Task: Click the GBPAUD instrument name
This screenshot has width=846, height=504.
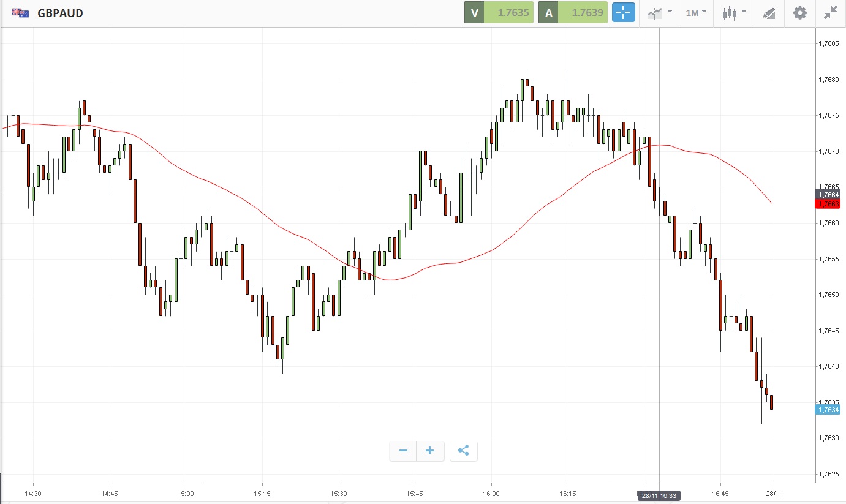Action: point(60,13)
